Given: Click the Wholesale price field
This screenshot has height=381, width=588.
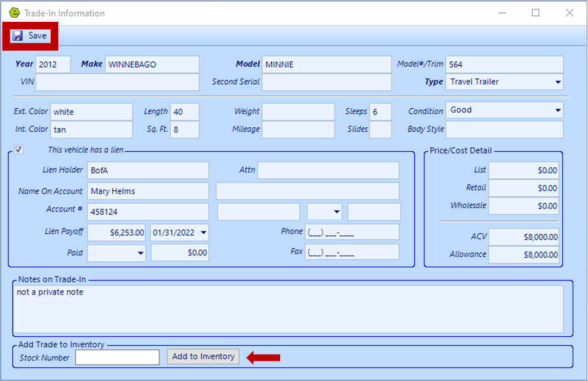Looking at the screenshot, I should coord(523,206).
